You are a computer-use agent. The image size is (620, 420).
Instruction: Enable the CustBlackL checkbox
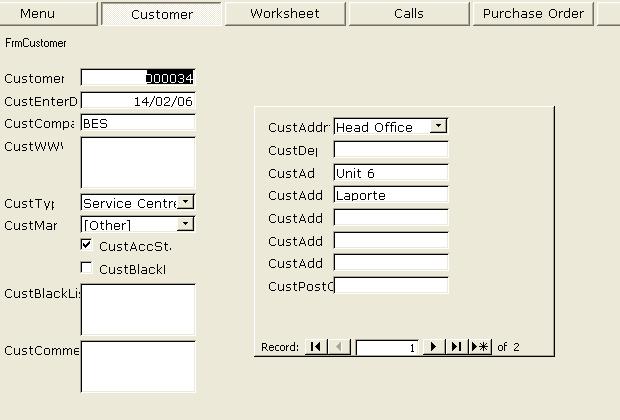(86, 268)
